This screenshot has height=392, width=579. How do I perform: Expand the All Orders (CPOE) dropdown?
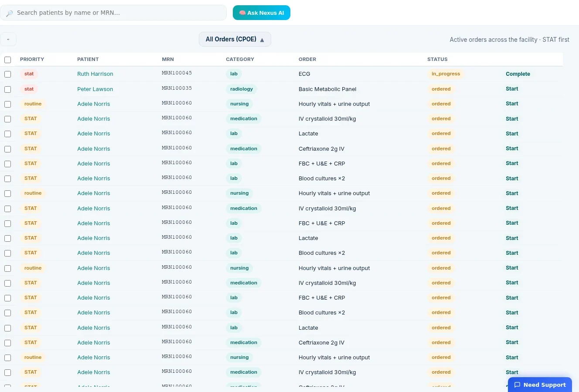click(235, 39)
